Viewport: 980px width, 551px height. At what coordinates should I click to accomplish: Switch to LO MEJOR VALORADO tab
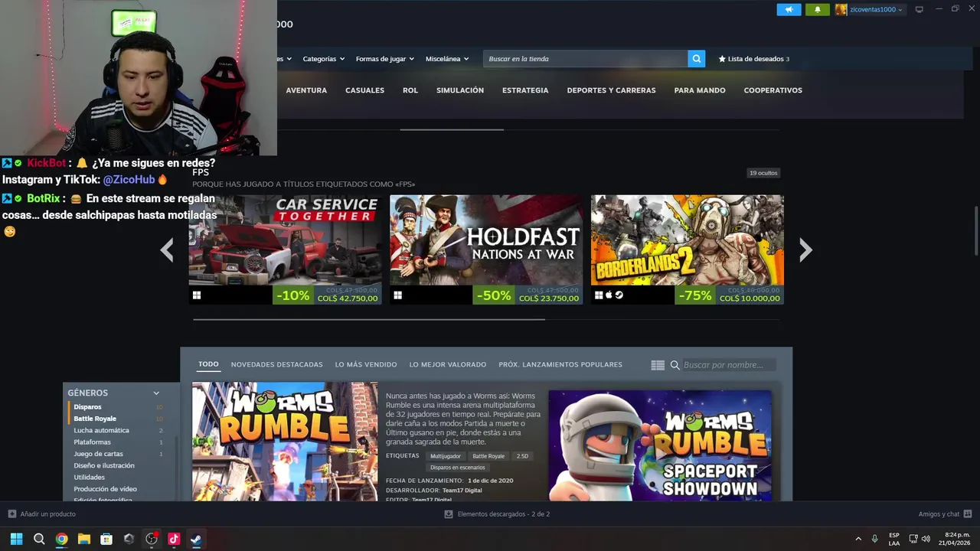tap(448, 365)
